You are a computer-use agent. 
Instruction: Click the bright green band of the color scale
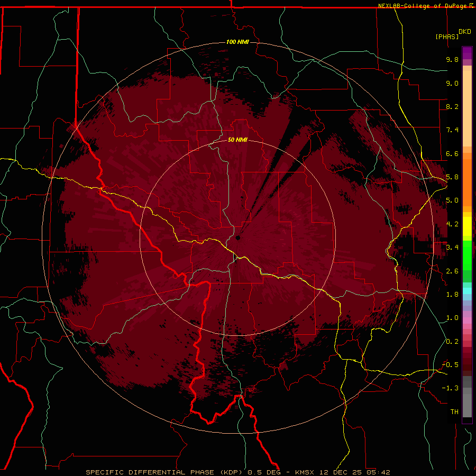tap(467, 255)
